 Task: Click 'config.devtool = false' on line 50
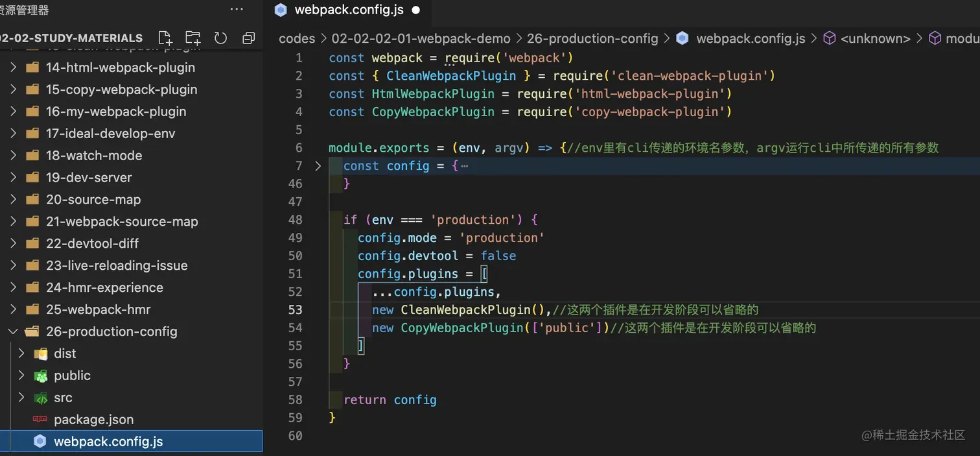click(437, 256)
